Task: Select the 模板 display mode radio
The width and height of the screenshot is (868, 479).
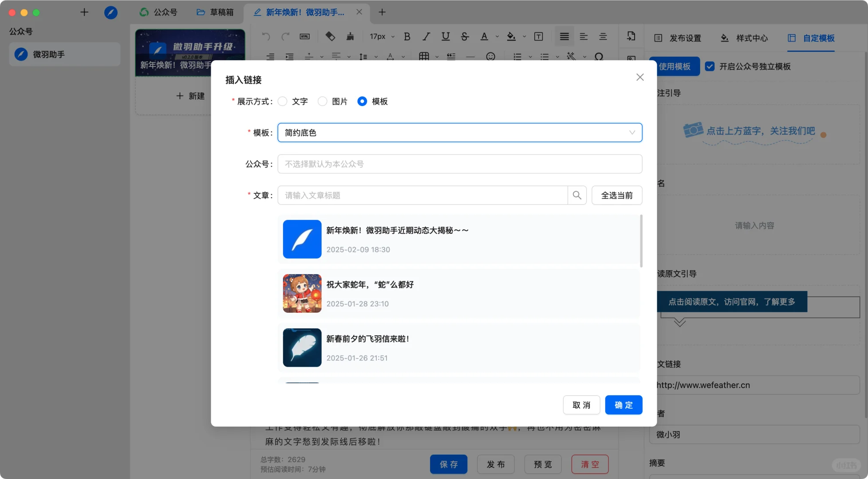Action: (x=363, y=101)
